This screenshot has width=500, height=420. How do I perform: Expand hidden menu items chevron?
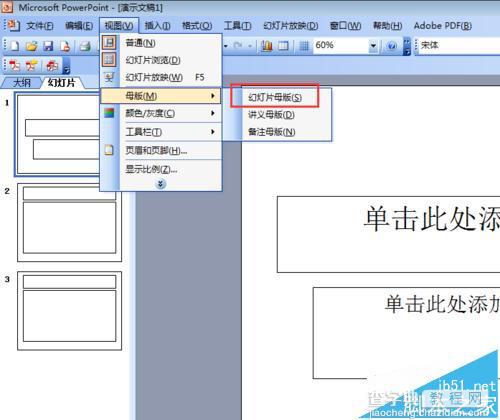coord(161,184)
